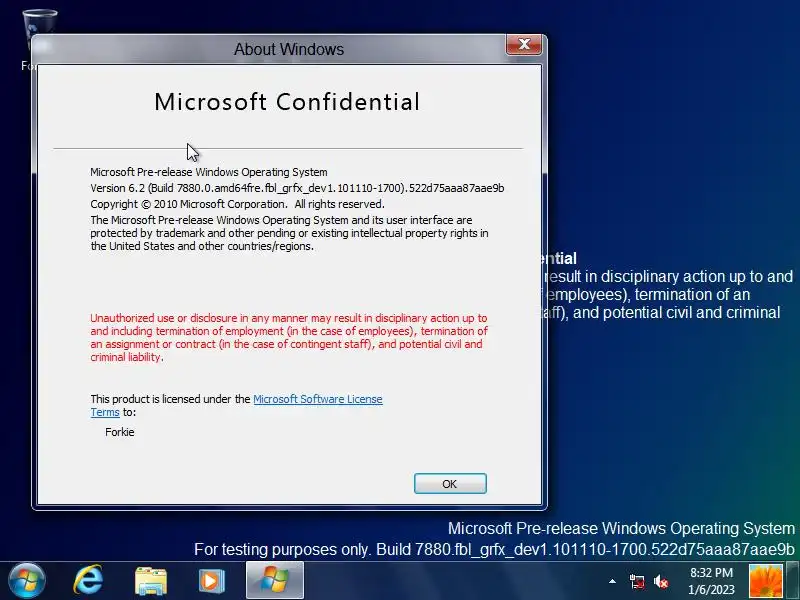Open the Start menu orb
The height and width of the screenshot is (600, 800).
coord(27,580)
